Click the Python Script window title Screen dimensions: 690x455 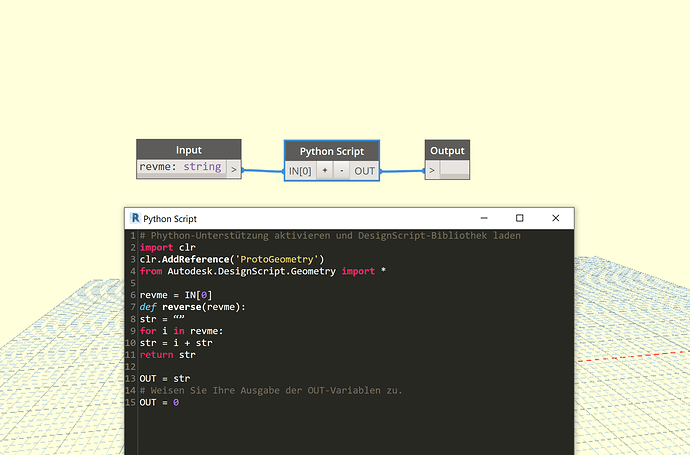[170, 219]
